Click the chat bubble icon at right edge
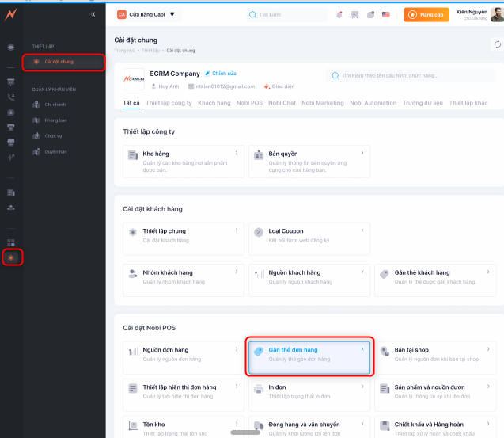 497,45
